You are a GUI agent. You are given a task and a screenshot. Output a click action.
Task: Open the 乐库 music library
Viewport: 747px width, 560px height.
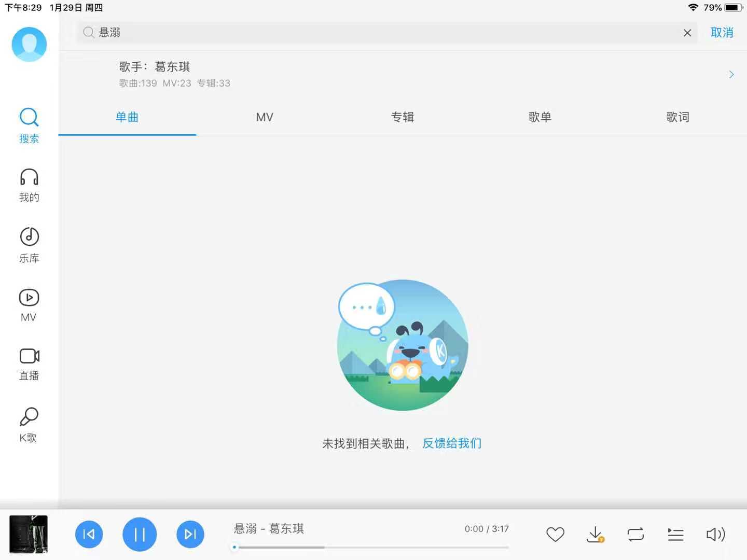[x=29, y=245]
